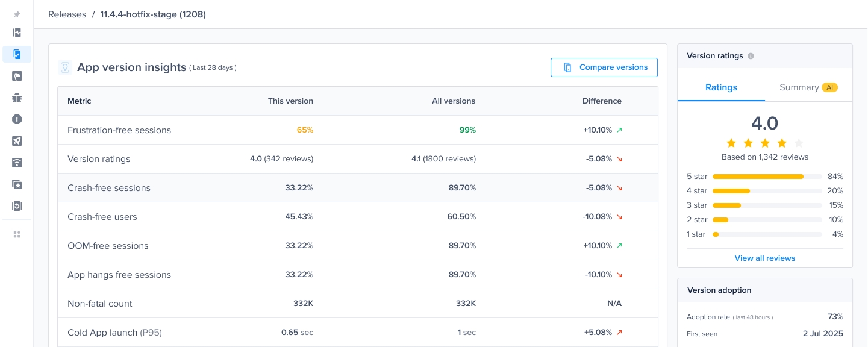Select the Crash-free sessions row

click(x=357, y=188)
